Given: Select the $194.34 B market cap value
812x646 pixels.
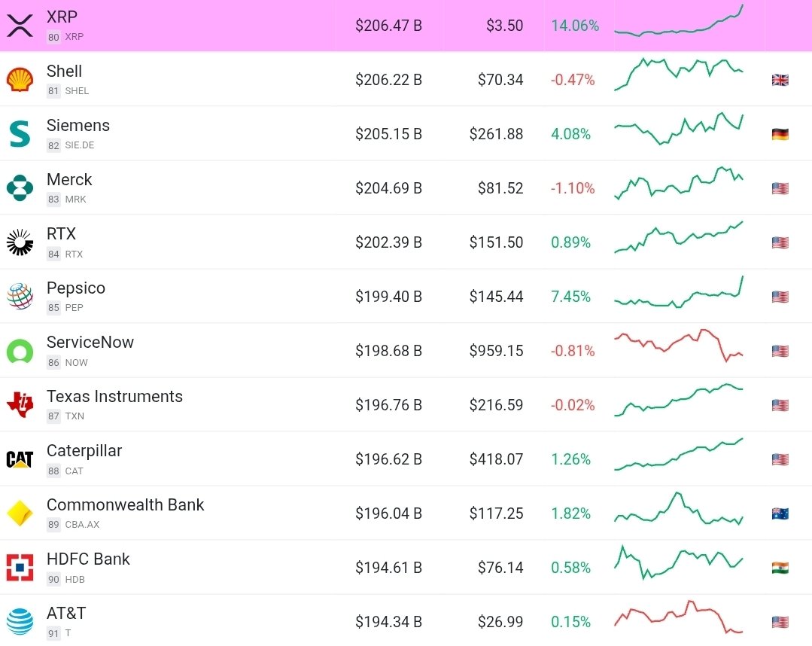Looking at the screenshot, I should click(x=388, y=622).
